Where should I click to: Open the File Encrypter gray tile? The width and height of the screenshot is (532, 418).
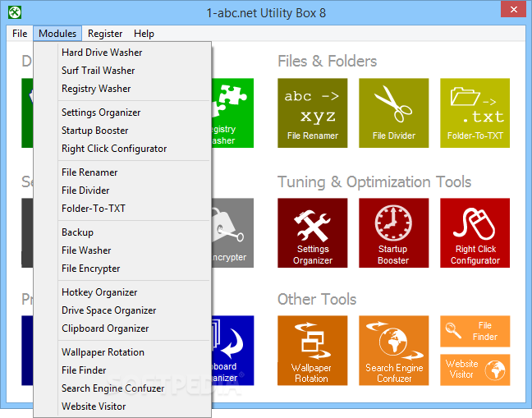point(233,233)
